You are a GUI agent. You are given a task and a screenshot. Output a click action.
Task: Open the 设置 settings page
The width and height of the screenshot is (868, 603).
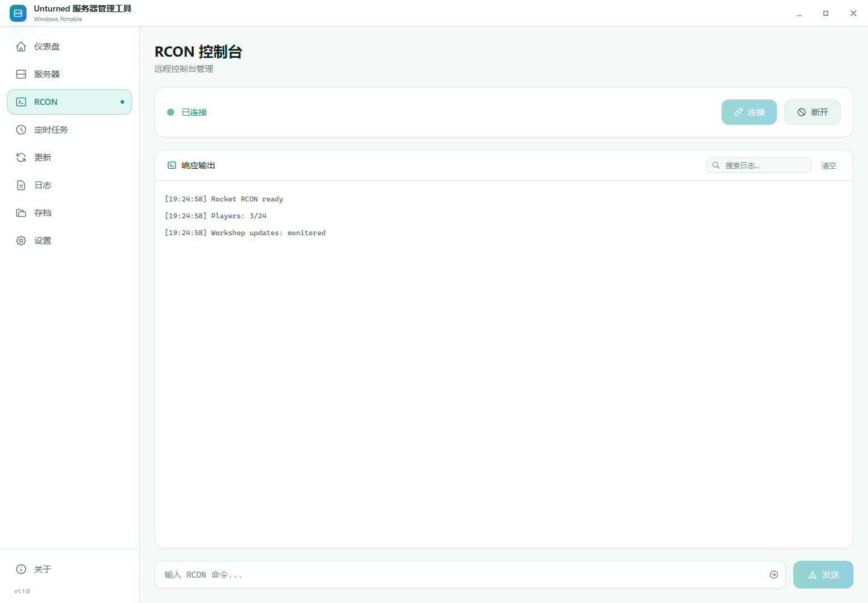pyautogui.click(x=69, y=241)
